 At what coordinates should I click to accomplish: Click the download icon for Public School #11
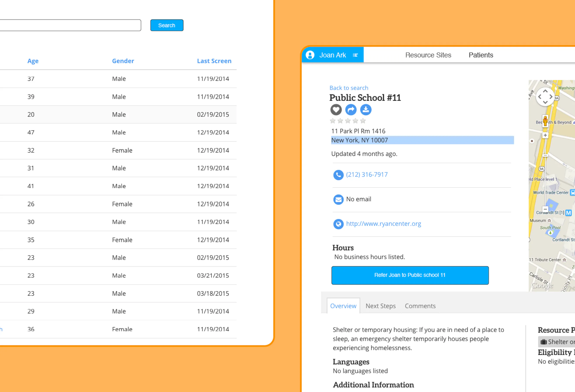[365, 110]
